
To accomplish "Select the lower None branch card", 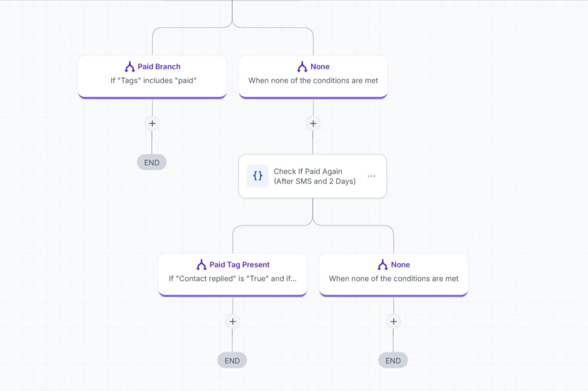I will coord(394,275).
